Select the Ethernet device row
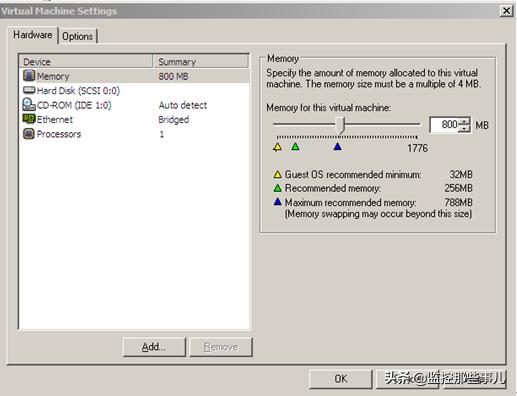The width and height of the screenshot is (517, 396). (134, 119)
